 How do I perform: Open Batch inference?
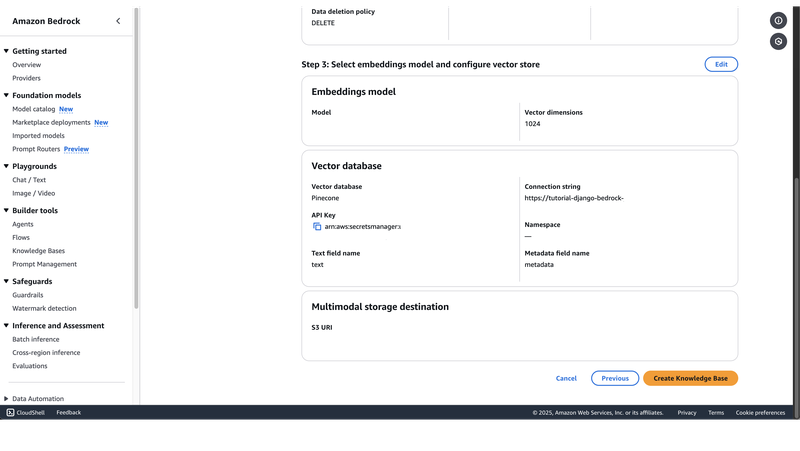(x=36, y=339)
